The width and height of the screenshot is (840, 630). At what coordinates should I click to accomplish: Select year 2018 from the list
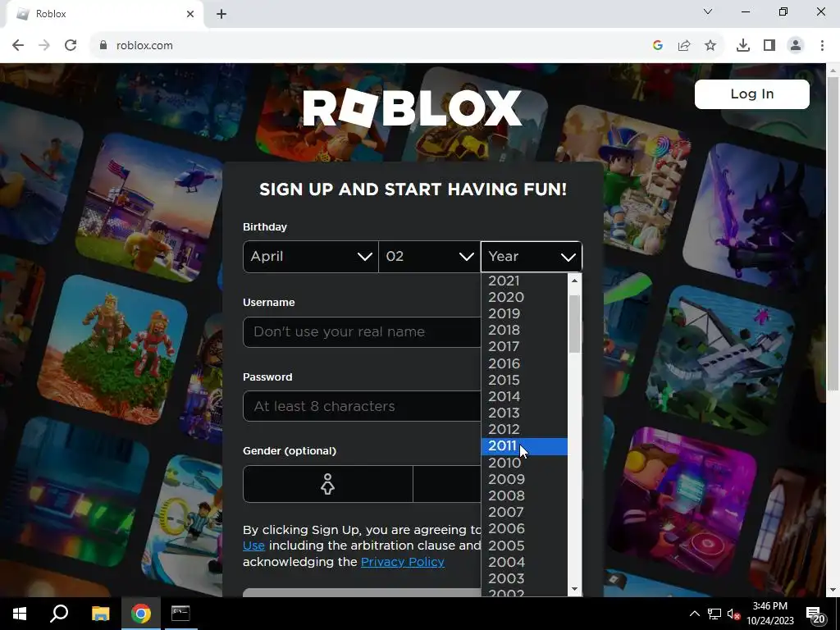point(524,330)
